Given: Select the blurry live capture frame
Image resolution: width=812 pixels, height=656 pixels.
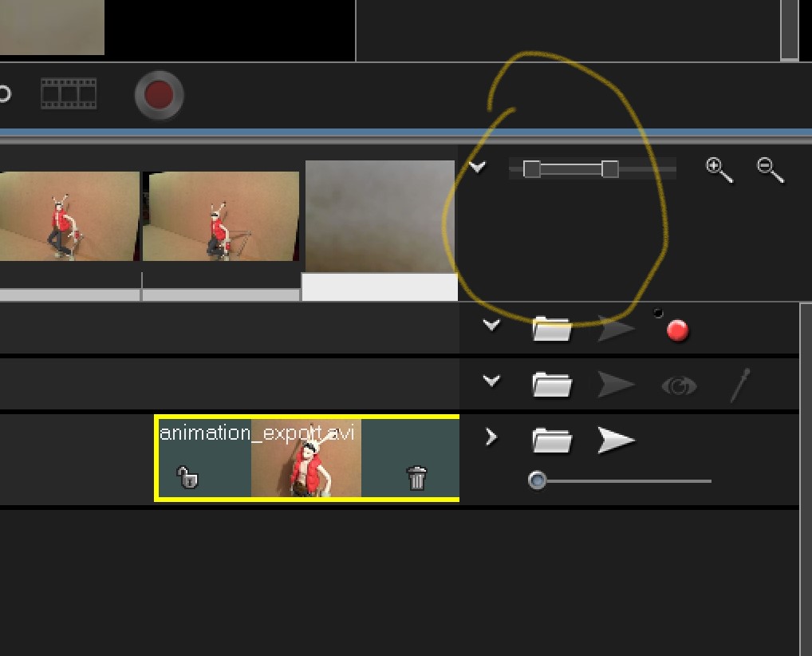Looking at the screenshot, I should click(x=380, y=216).
